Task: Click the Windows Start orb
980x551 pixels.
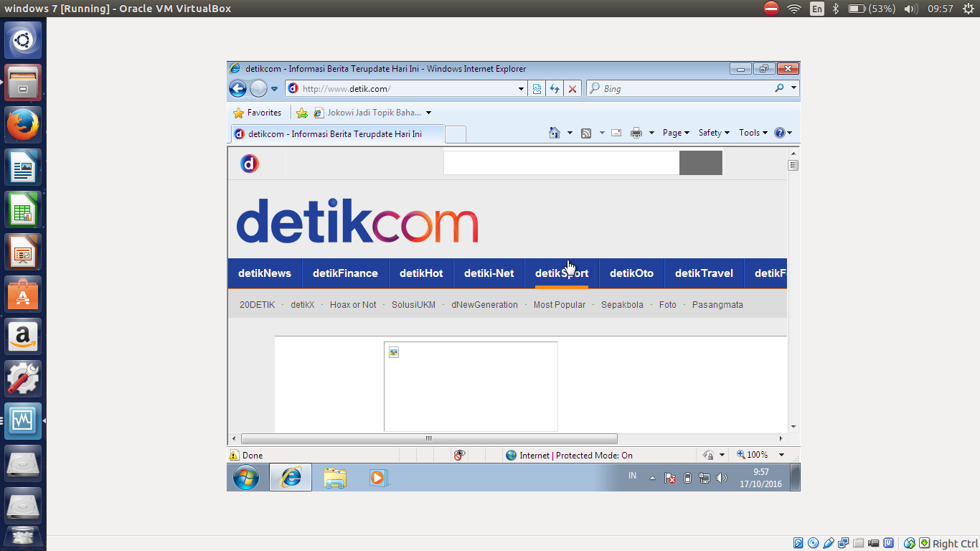Action: pyautogui.click(x=246, y=477)
